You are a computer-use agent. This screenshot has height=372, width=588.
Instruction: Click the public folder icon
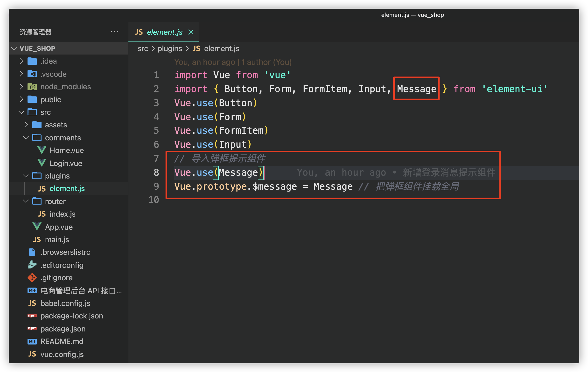[32, 99]
